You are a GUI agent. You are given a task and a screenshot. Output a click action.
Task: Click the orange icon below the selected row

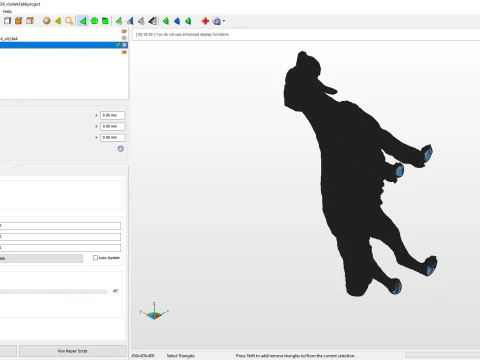pyautogui.click(x=124, y=52)
